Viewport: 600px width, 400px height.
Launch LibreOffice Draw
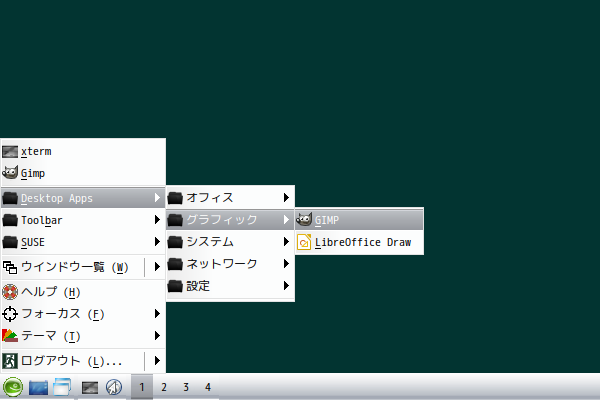(359, 242)
